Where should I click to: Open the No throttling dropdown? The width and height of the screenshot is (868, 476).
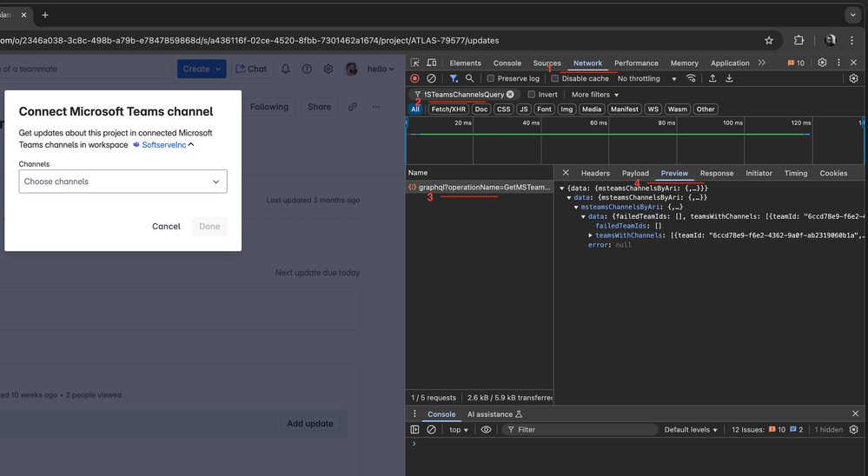645,78
